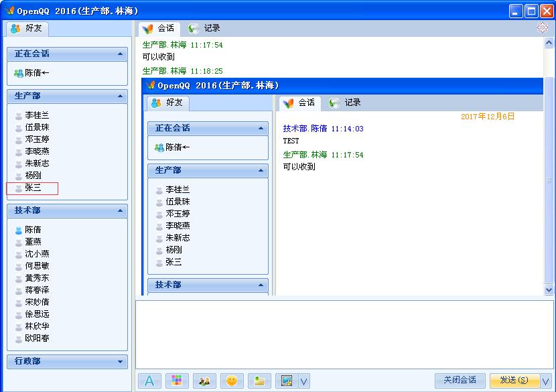Click the chat scrollbar up arrow
This screenshot has width=556, height=392.
549,43
